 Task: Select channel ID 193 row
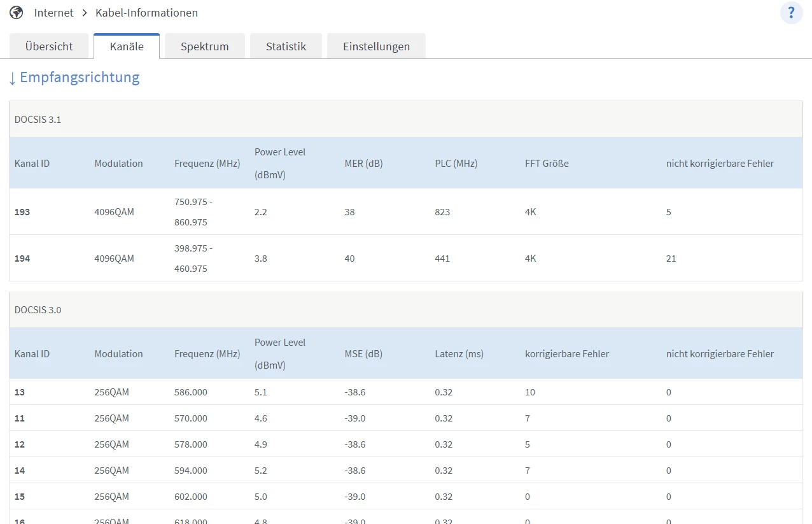[x=22, y=212]
